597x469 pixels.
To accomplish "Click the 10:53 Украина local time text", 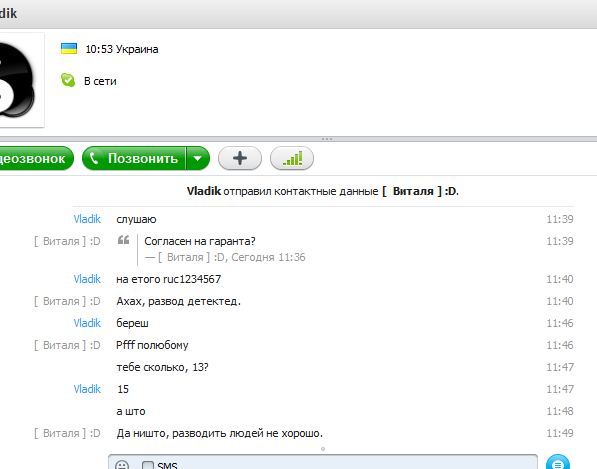I will pyautogui.click(x=122, y=49).
